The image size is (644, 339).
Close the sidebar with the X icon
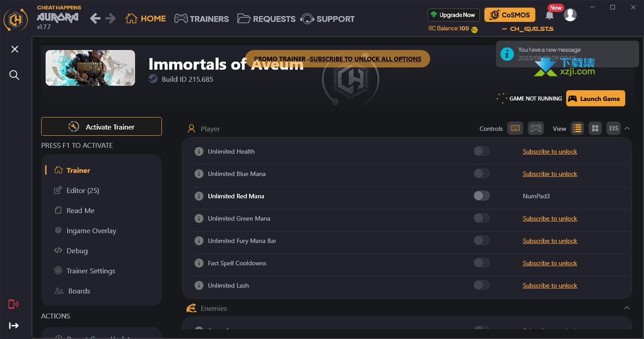[x=15, y=49]
